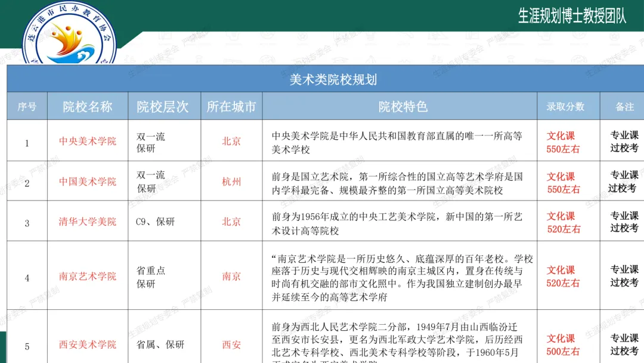This screenshot has width=644, height=363.
Task: Click the 文化课 500左右 score cell
Action: 563,345
